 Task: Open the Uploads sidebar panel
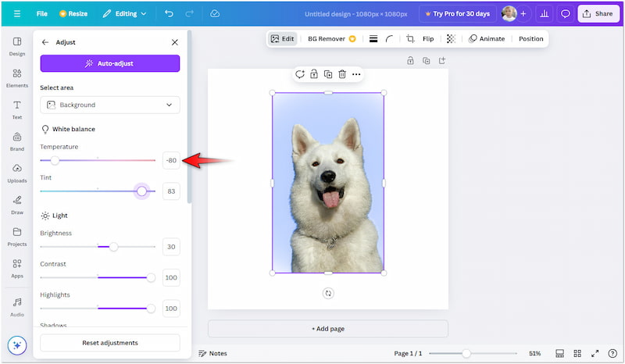click(16, 173)
